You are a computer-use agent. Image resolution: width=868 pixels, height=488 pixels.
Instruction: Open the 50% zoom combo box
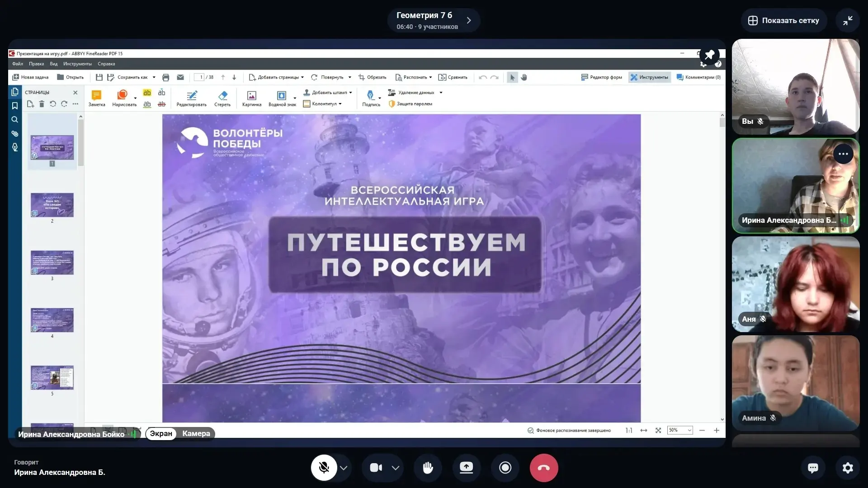click(x=680, y=430)
